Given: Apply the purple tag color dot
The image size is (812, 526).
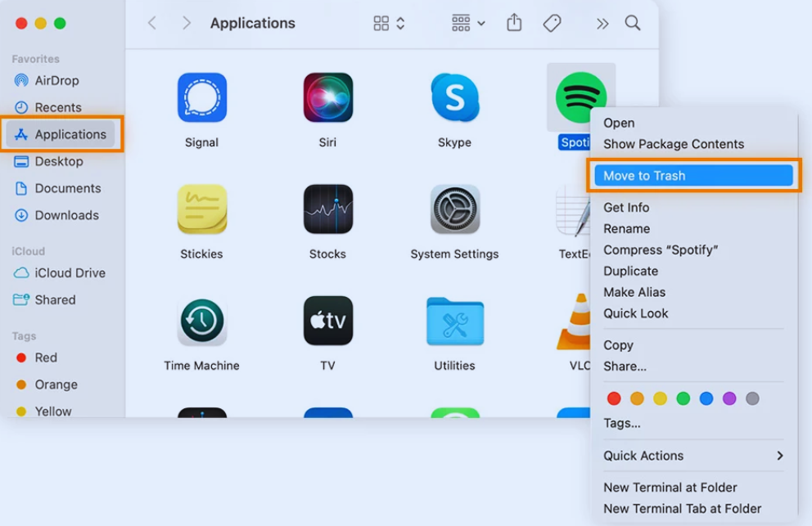Looking at the screenshot, I should point(729,398).
